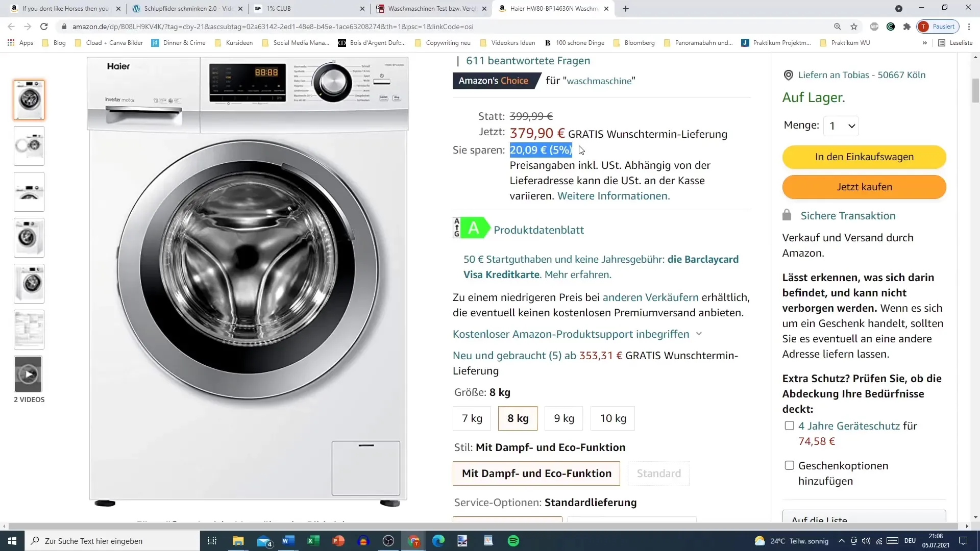The width and height of the screenshot is (980, 551).
Task: Click the browser forward arrow
Action: pyautogui.click(x=28, y=27)
